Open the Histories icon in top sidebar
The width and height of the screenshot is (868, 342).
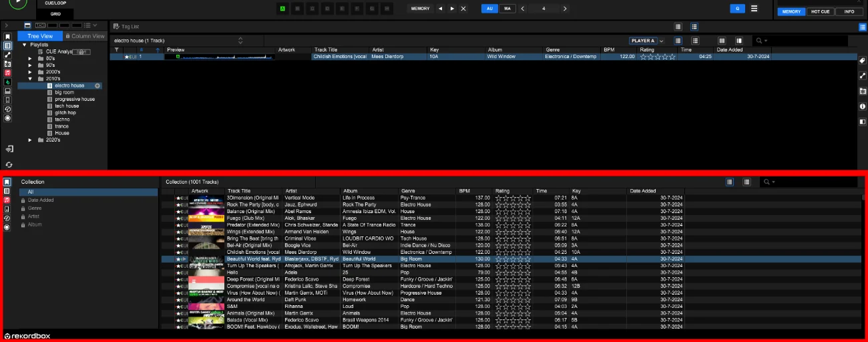[8, 109]
